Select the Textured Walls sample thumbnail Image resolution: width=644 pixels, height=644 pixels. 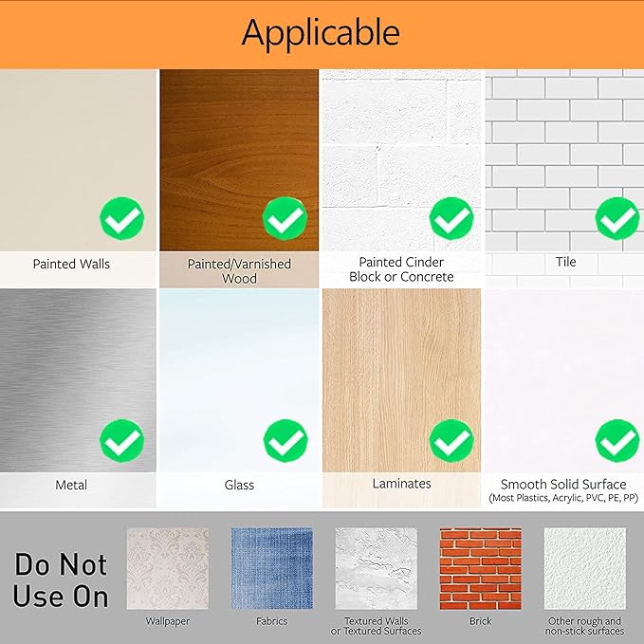pos(377,568)
